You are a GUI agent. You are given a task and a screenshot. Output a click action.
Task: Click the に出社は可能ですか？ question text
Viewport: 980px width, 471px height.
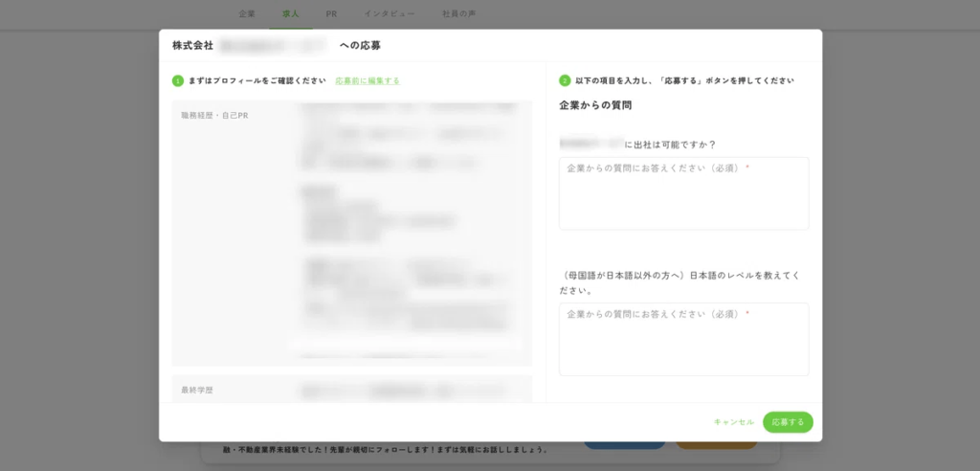pos(670,145)
